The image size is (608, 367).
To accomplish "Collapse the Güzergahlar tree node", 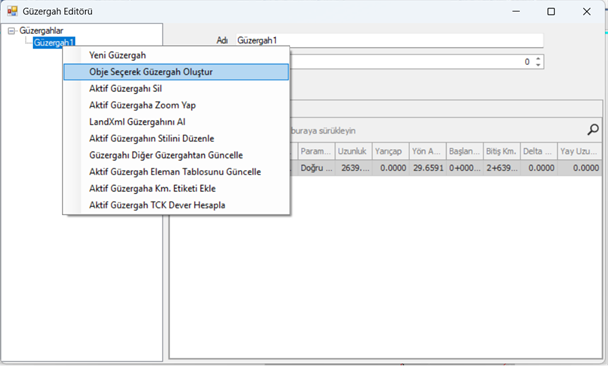I will (11, 31).
